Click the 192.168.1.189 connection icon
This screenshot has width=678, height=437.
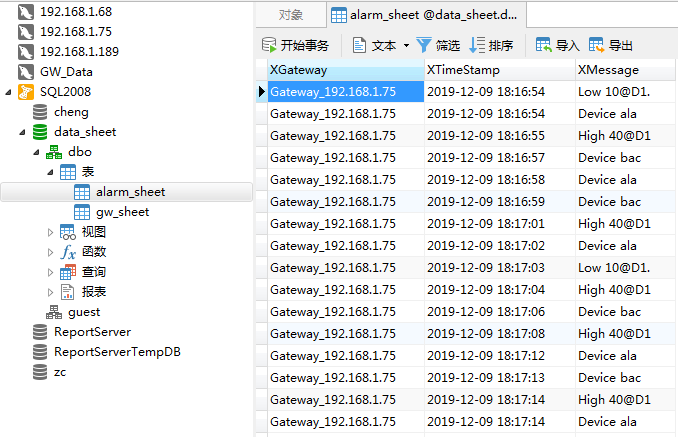click(x=26, y=52)
